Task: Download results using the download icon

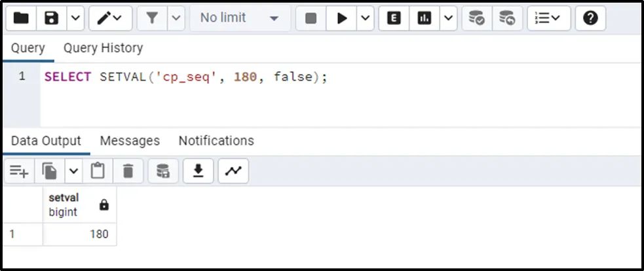Action: (198, 171)
